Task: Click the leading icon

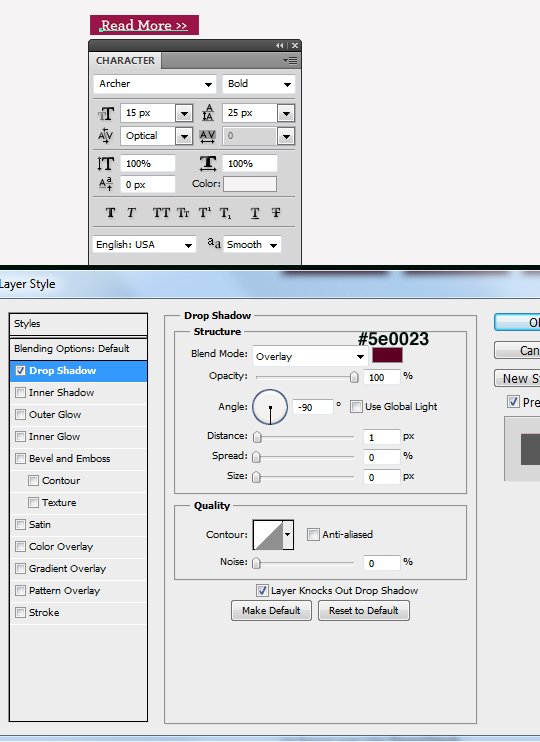Action: click(x=208, y=113)
